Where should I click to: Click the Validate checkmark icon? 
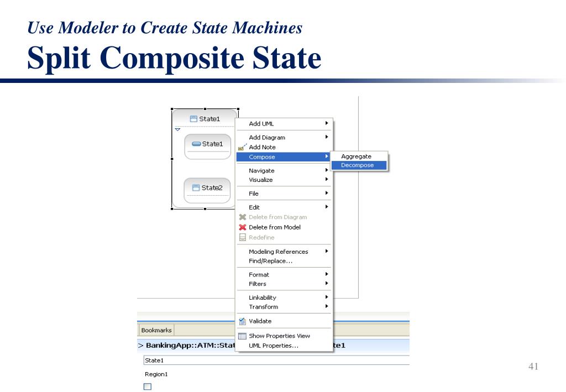coord(243,321)
